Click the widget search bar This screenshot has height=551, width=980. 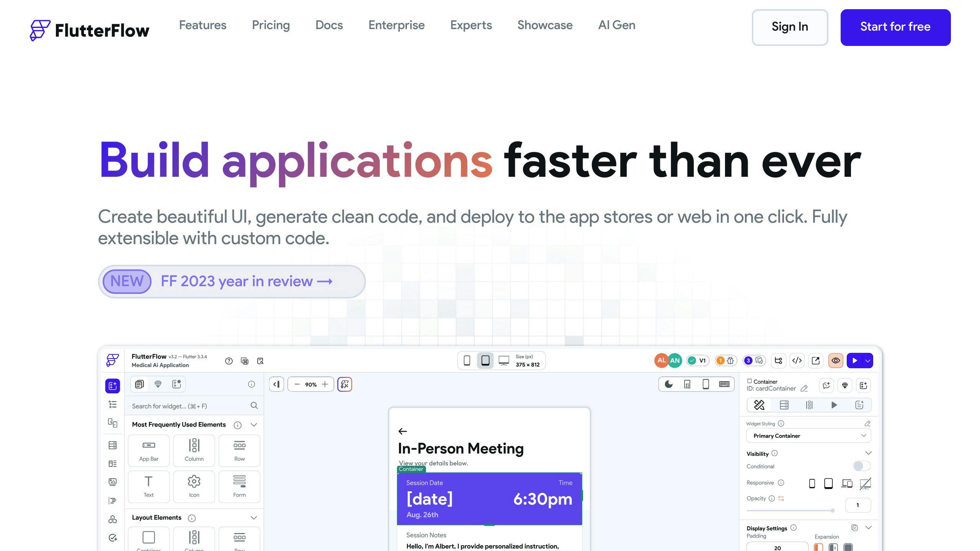tap(192, 405)
